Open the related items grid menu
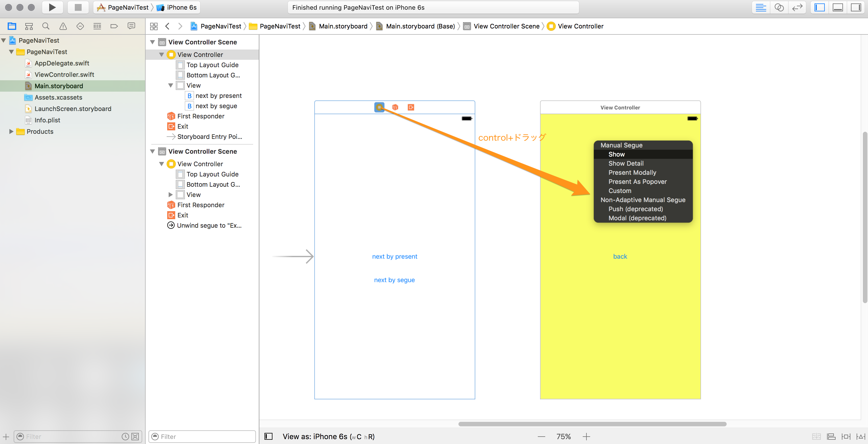The image size is (868, 444). [154, 26]
